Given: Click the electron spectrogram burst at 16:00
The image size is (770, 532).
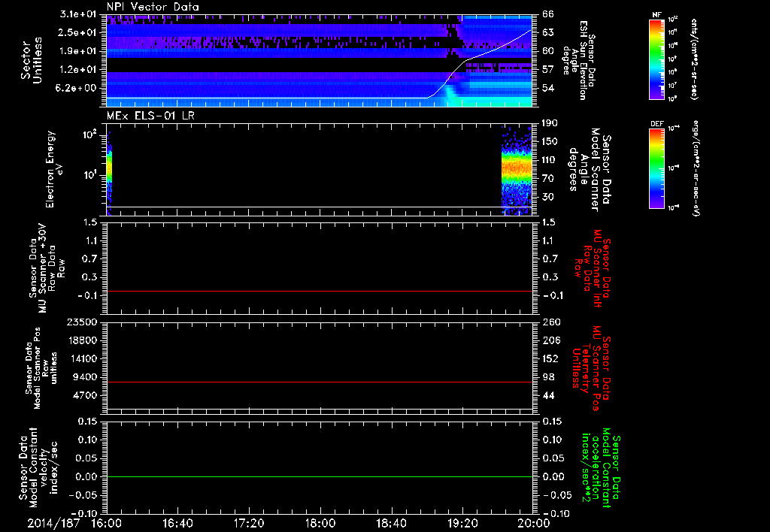Looking at the screenshot, I should (110, 172).
